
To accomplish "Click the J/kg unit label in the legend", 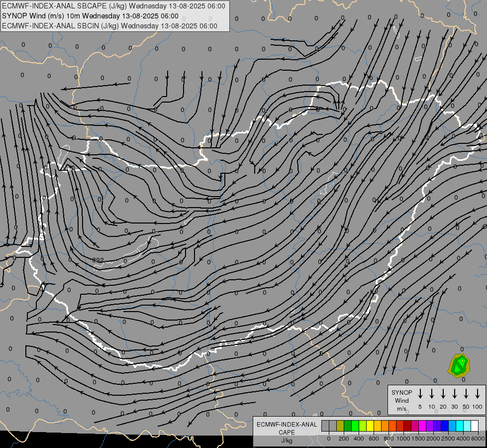I will click(287, 441).
